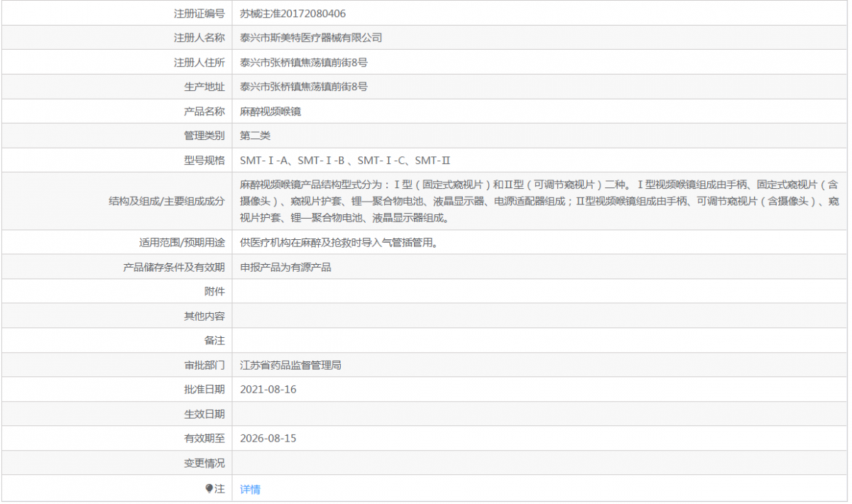This screenshot has height=504, width=852.
Task: Click the 注册人名称 label
Action: click(200, 38)
